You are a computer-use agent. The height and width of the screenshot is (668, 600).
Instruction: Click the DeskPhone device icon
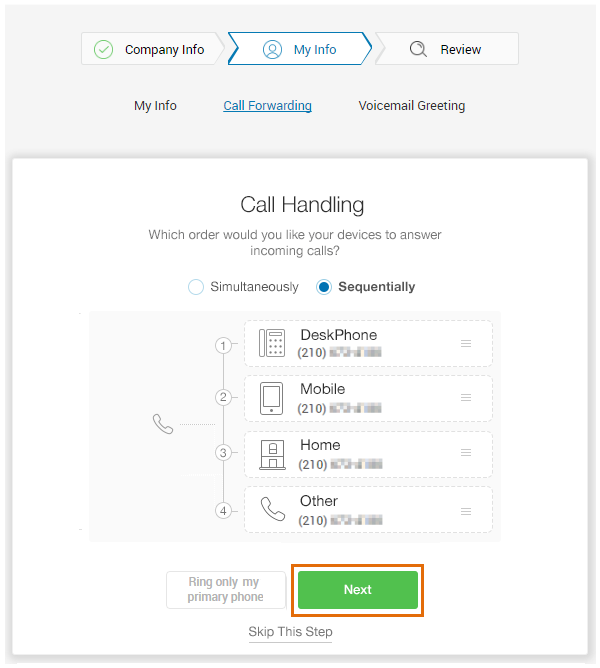272,343
